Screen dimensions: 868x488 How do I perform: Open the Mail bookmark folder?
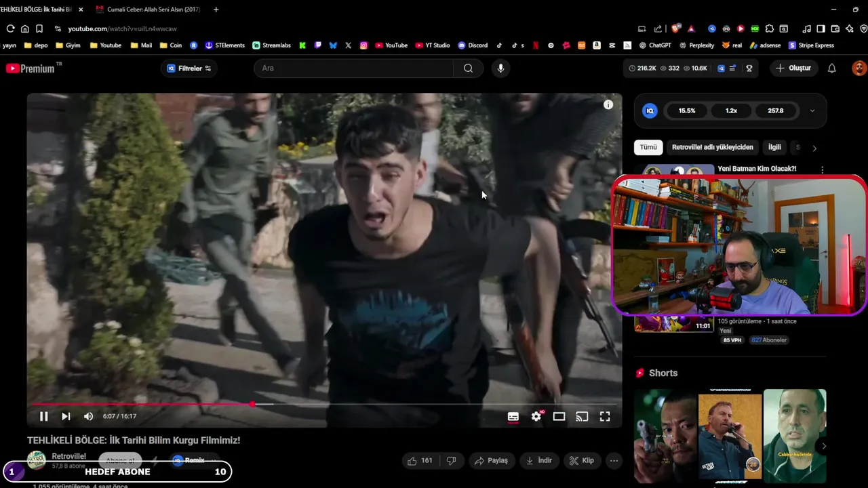coord(141,45)
